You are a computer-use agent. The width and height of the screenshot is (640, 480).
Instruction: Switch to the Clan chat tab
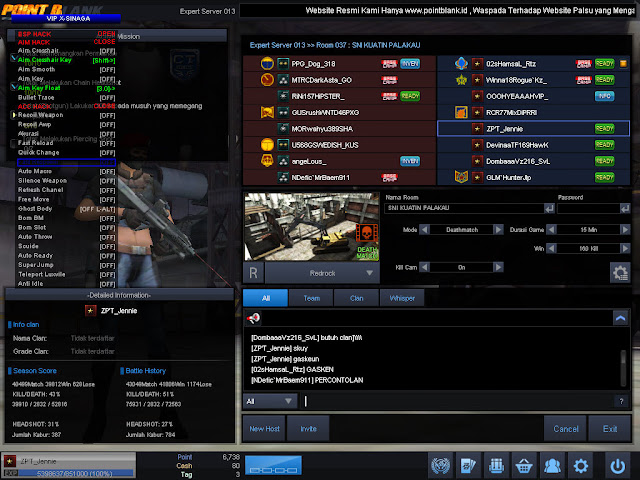(x=356, y=298)
